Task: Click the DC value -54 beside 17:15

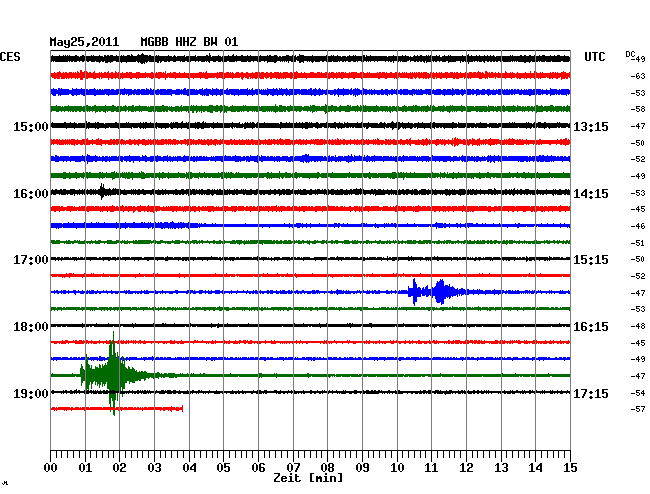Action: (x=638, y=393)
